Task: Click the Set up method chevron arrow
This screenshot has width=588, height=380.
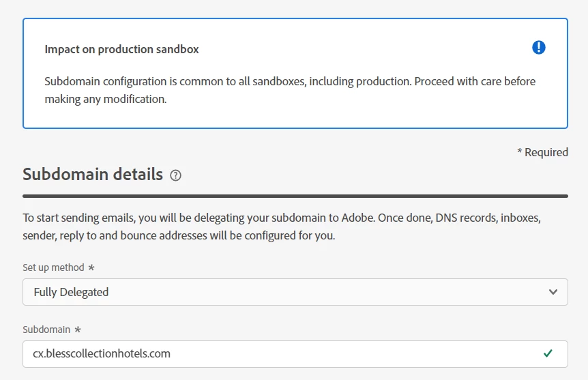Action: tap(553, 292)
